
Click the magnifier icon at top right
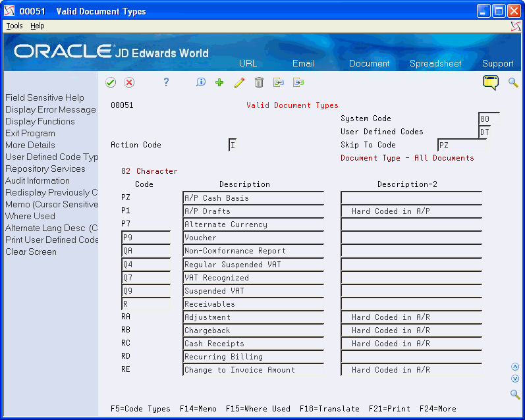tap(513, 82)
